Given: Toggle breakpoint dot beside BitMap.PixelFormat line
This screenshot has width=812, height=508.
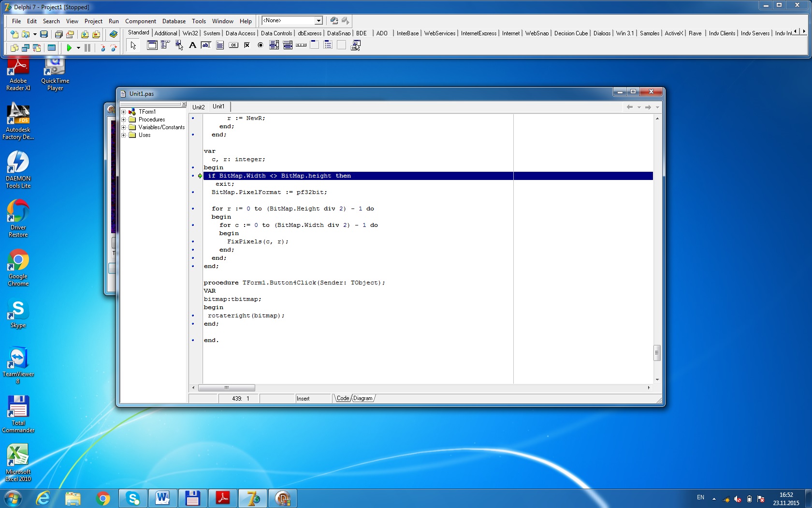Looking at the screenshot, I should [193, 192].
